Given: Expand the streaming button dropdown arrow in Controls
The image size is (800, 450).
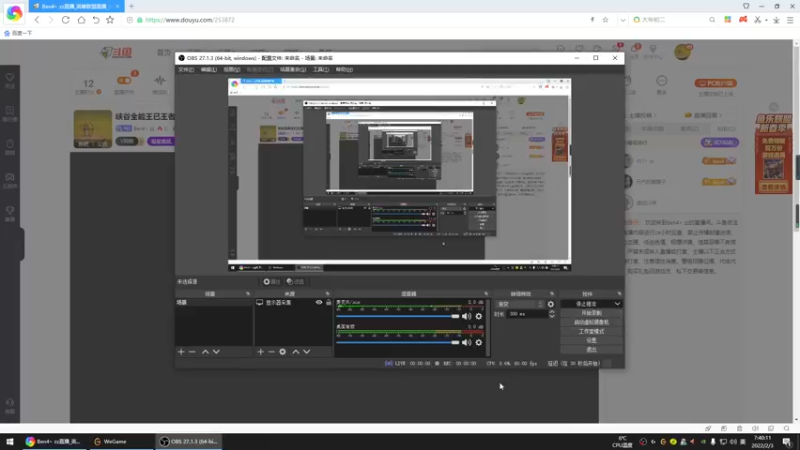Looking at the screenshot, I should 617,304.
